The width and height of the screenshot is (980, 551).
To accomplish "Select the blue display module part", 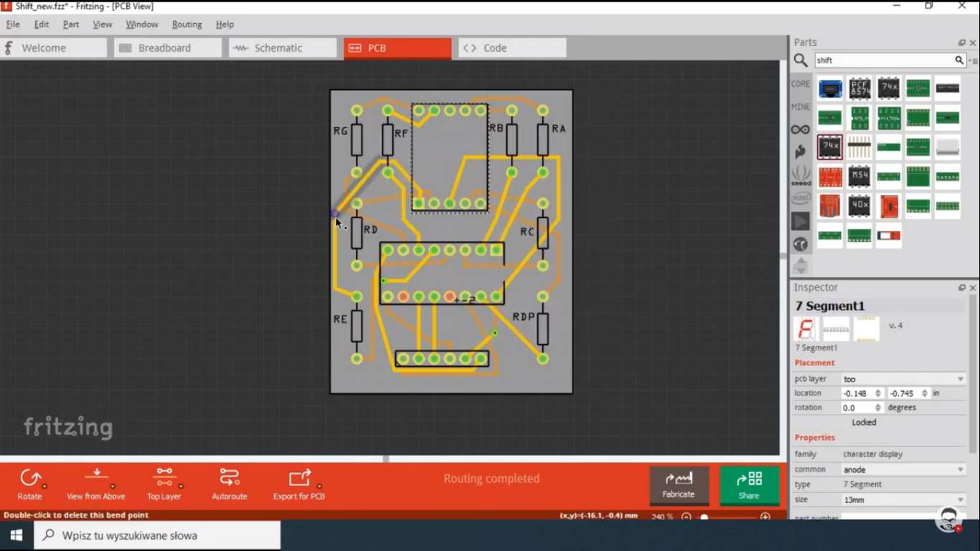I will tap(830, 88).
